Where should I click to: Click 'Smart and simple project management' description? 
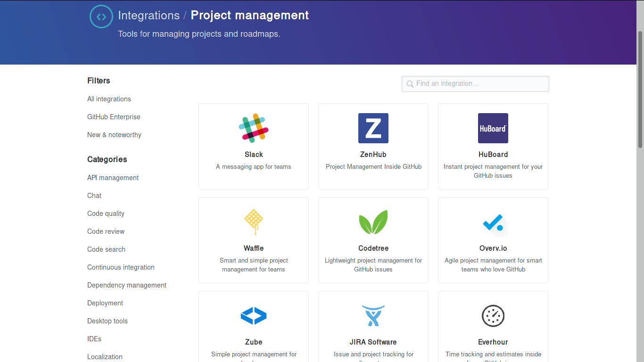(x=254, y=265)
